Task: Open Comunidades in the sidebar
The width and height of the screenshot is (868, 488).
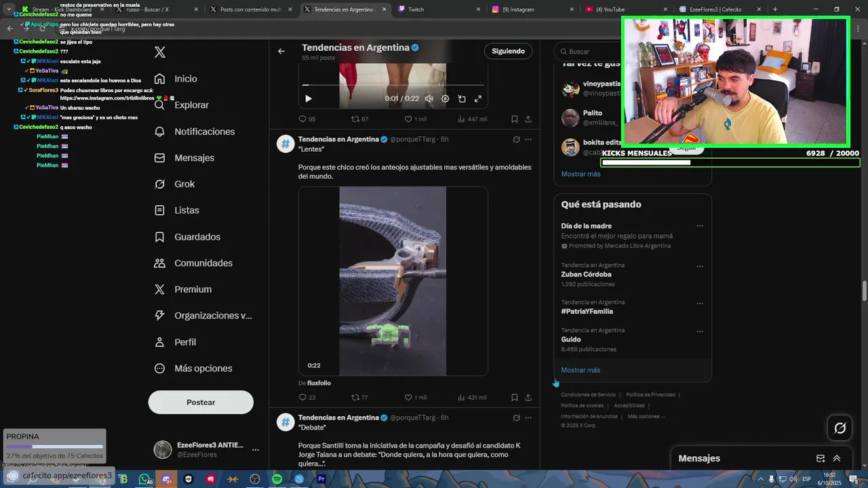Action: click(x=193, y=263)
